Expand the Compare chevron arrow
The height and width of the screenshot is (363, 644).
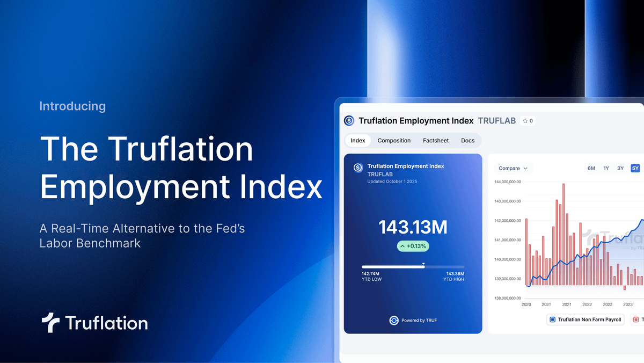(x=525, y=168)
